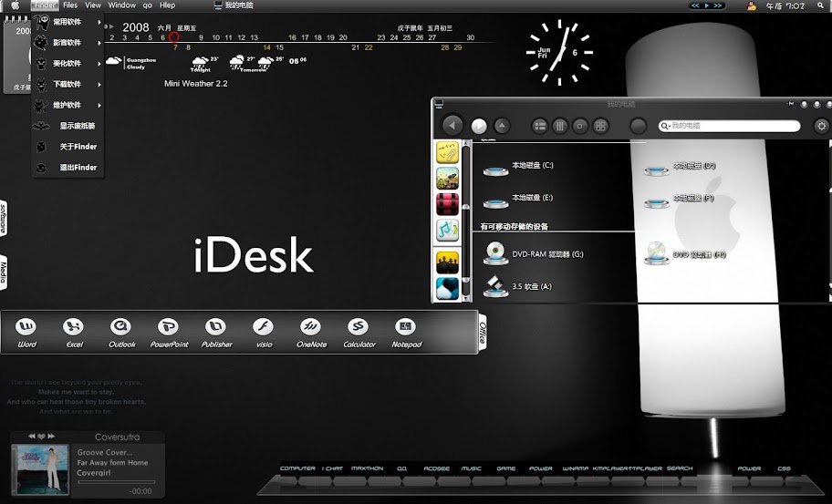Screen dimensions: 832x504
Task: Expand the 常用软件 submenu
Action: point(68,21)
